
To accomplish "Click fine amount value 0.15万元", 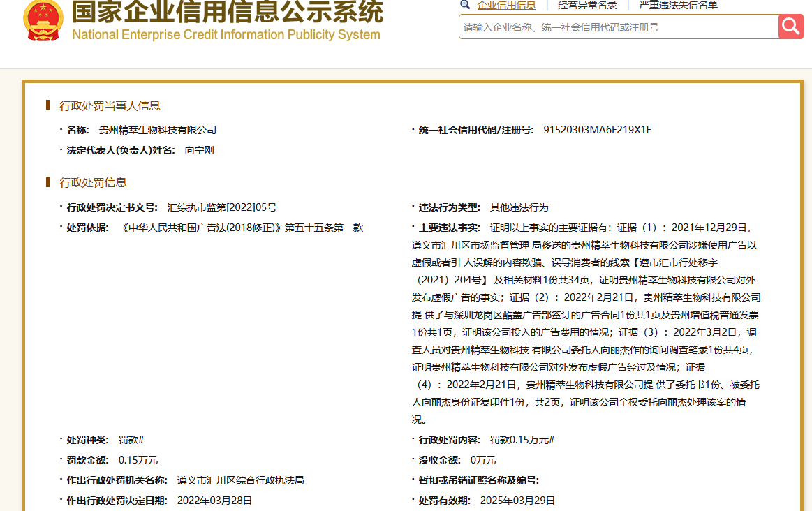I will pyautogui.click(x=138, y=460).
